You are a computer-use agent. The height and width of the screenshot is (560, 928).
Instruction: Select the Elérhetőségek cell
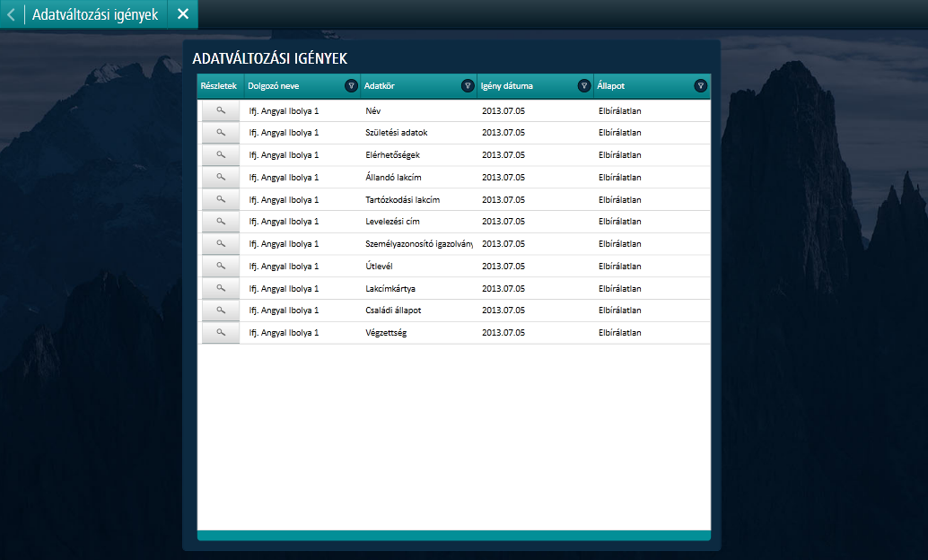[392, 155]
